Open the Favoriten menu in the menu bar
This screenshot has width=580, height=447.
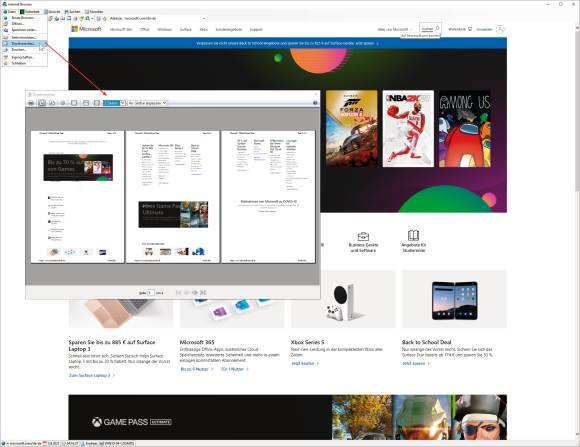(94, 11)
